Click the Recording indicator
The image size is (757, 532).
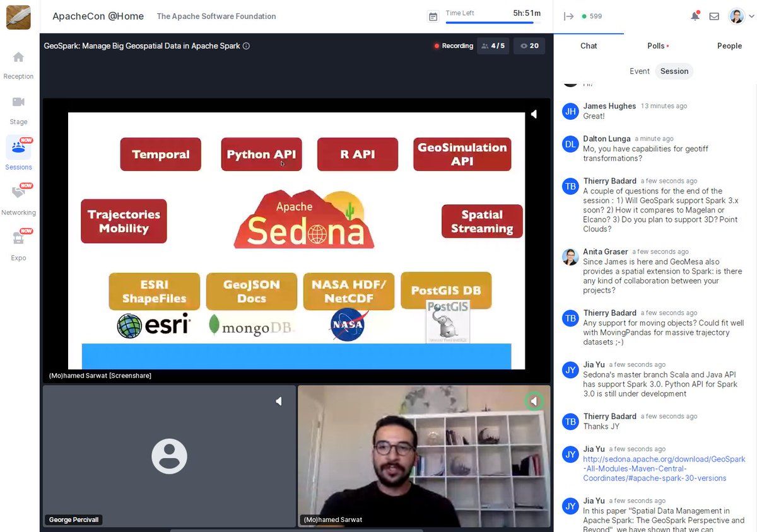(x=454, y=46)
